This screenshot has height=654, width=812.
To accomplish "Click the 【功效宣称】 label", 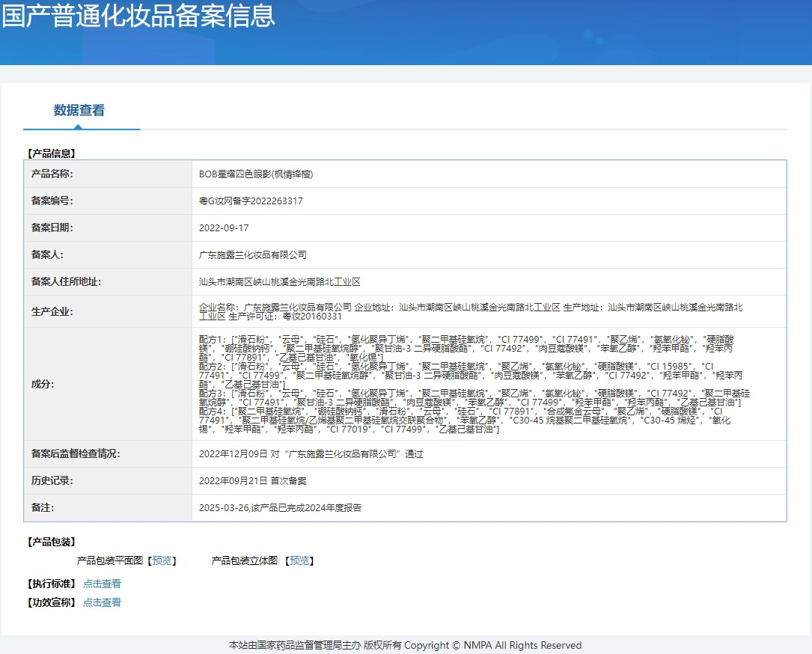I will (52, 602).
